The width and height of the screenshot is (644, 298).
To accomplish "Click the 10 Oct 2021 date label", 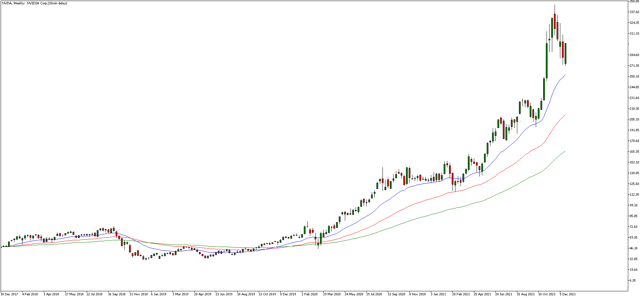I will point(547,294).
